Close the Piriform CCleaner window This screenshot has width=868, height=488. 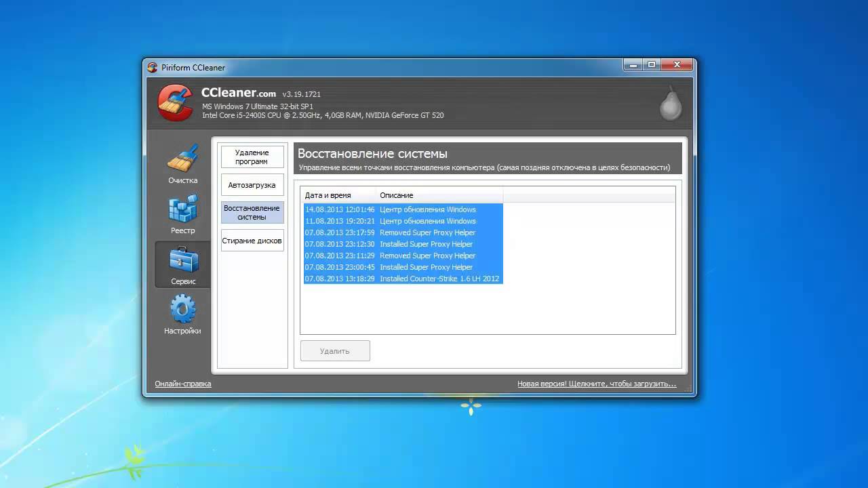[x=676, y=65]
